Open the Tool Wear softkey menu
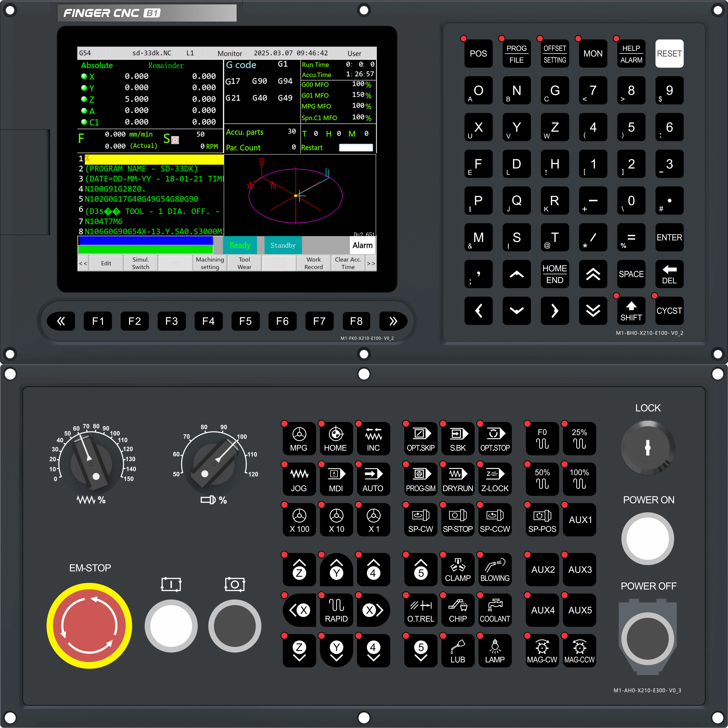Viewport: 728px width, 728px height. click(x=244, y=263)
